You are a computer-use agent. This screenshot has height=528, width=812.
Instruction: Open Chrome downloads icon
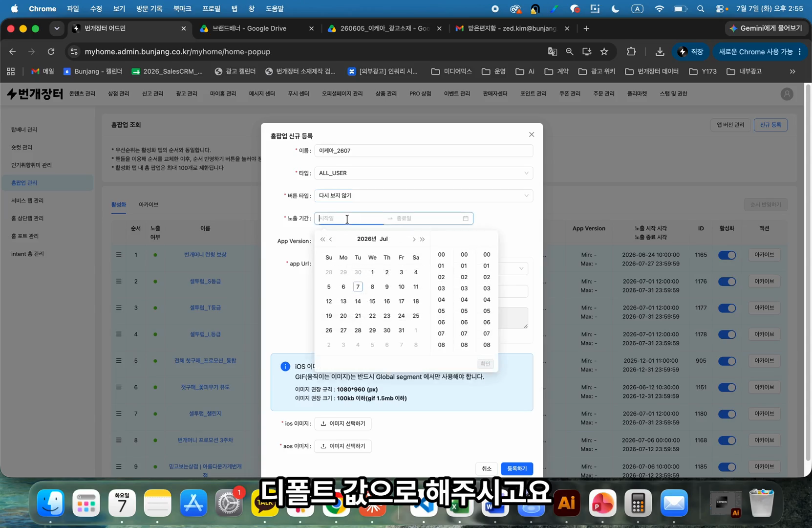[660, 51]
